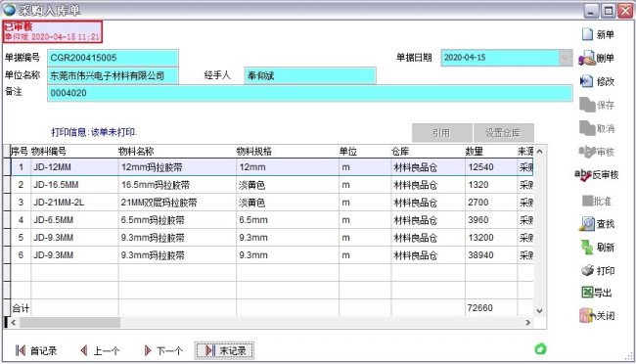Click the 材料良品仓 cell in row 3
This screenshot has height=364, width=636.
(428, 203)
